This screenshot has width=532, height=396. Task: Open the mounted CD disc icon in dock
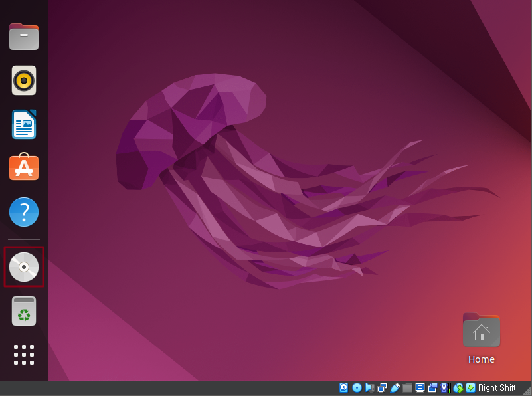[x=24, y=267]
